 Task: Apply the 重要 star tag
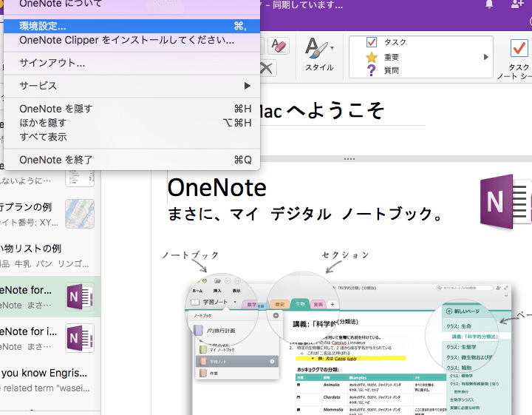coord(383,57)
